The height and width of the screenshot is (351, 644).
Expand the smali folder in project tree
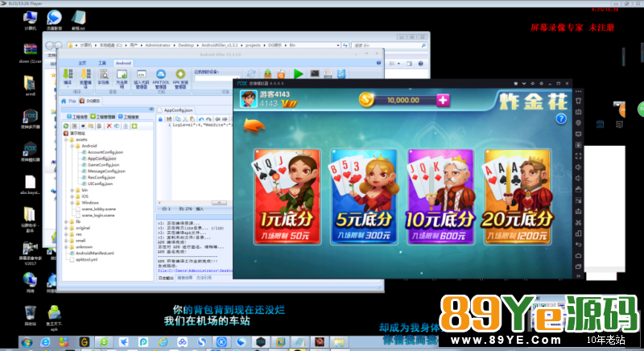[x=66, y=241]
